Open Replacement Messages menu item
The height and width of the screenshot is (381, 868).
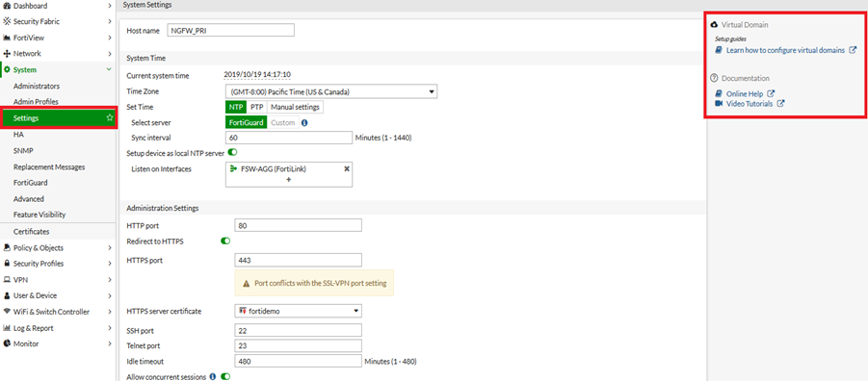tap(49, 166)
